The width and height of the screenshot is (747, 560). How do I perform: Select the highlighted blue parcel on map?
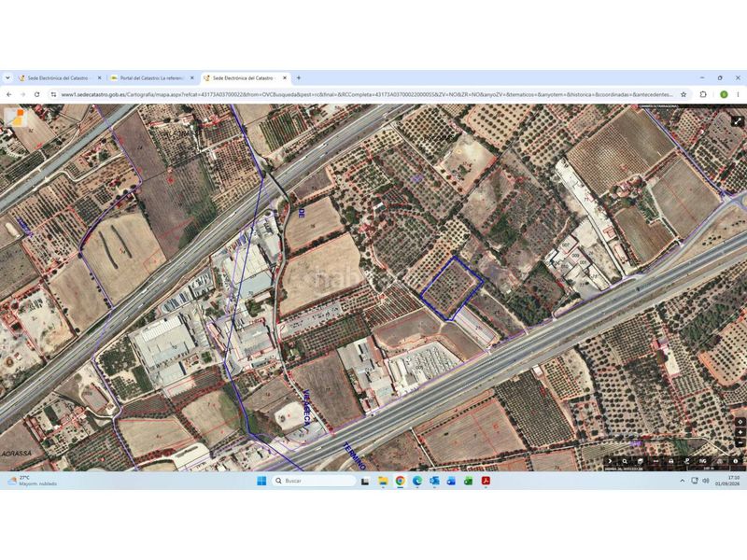tap(452, 288)
